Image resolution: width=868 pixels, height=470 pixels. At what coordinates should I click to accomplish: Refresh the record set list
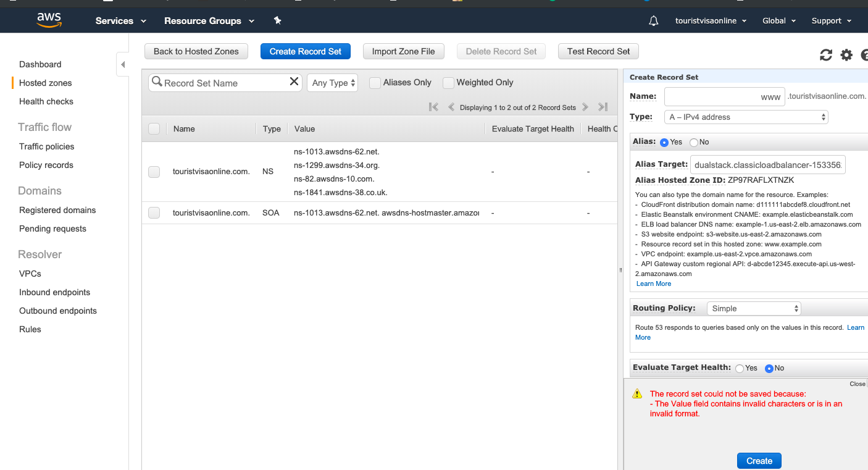(x=826, y=55)
